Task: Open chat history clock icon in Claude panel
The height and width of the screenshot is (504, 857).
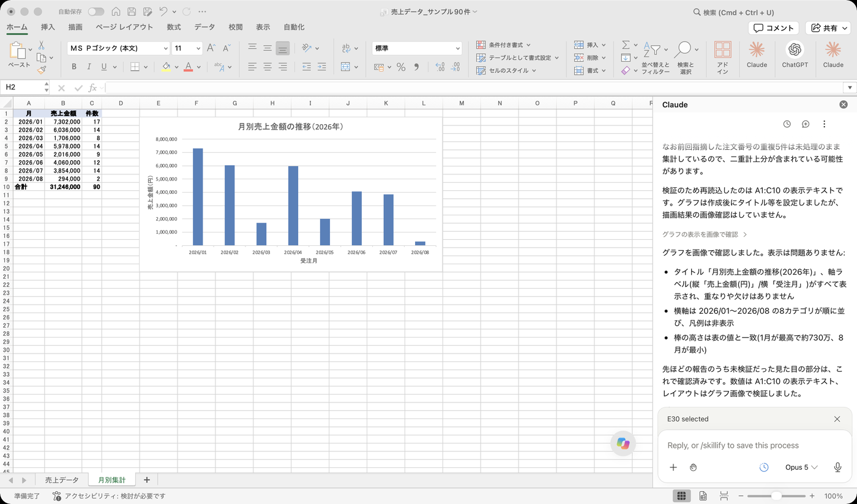Action: tap(787, 124)
